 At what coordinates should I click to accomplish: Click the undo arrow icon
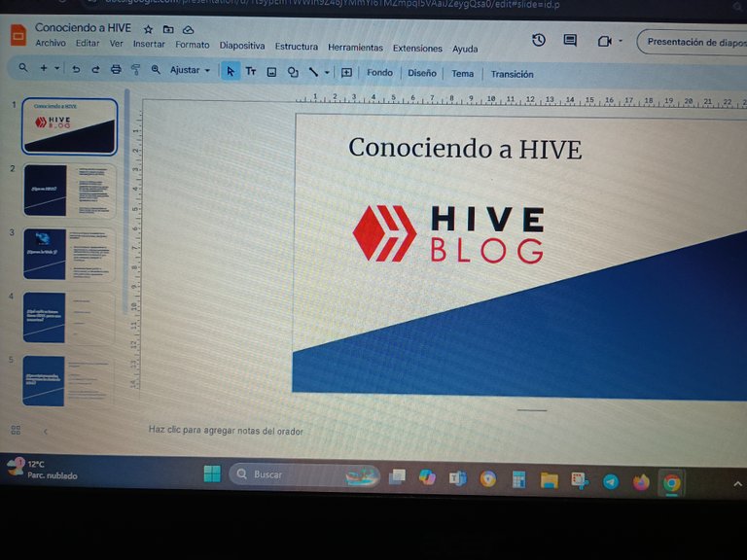click(76, 69)
